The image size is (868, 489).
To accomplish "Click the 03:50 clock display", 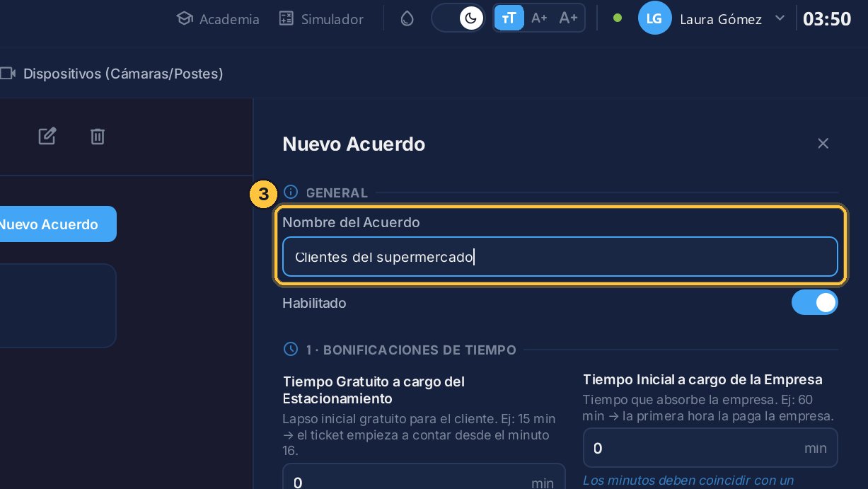I will [x=827, y=19].
